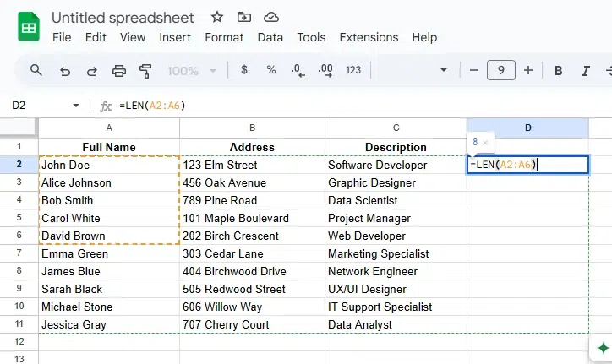Screen dimensions: 612x364
Task: Select row 12 header
Action: pos(19,341)
